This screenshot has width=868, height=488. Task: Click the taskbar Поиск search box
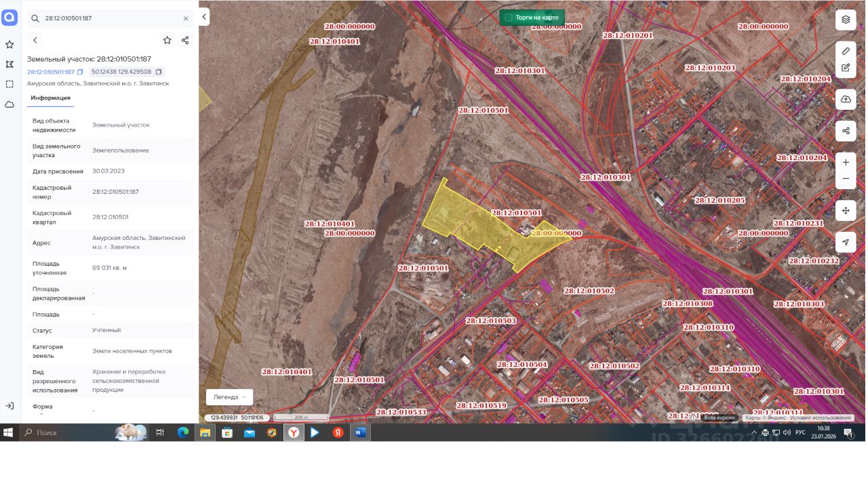tap(83, 432)
